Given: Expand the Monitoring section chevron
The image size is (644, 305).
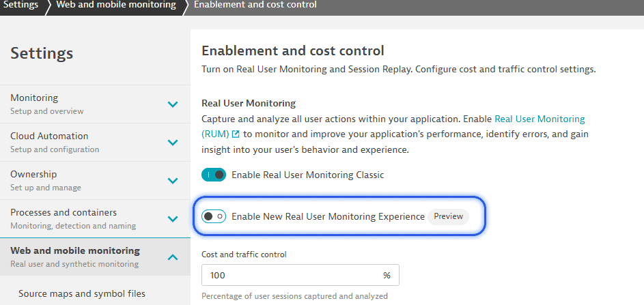Looking at the screenshot, I should tap(173, 104).
